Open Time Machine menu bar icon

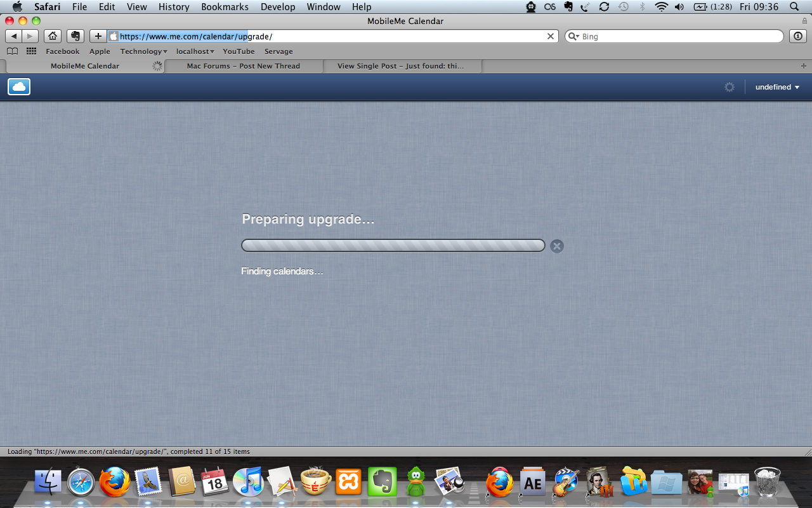(624, 7)
